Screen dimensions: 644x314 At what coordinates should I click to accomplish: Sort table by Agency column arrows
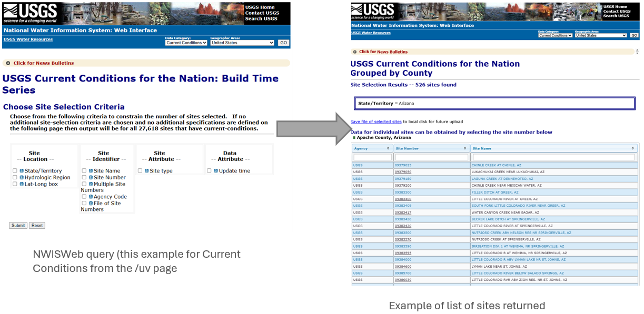pyautogui.click(x=388, y=148)
